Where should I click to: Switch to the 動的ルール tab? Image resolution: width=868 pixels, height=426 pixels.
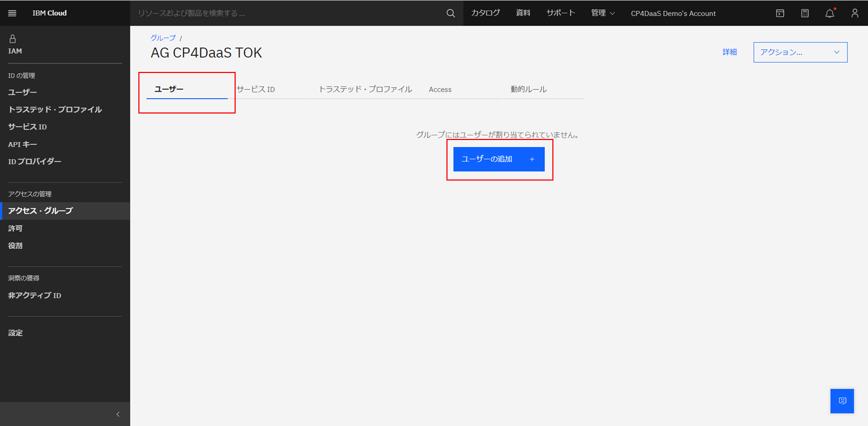tap(543, 89)
